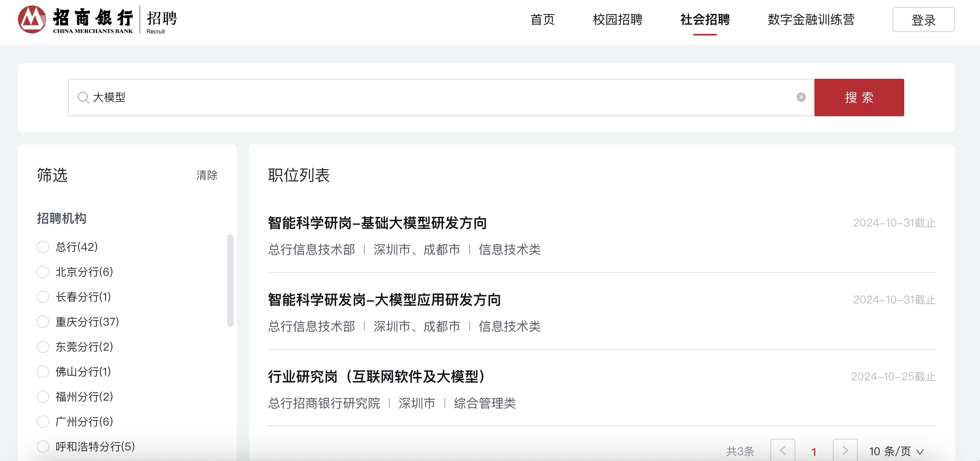Clear the search text with the X icon
980x461 pixels.
[801, 98]
